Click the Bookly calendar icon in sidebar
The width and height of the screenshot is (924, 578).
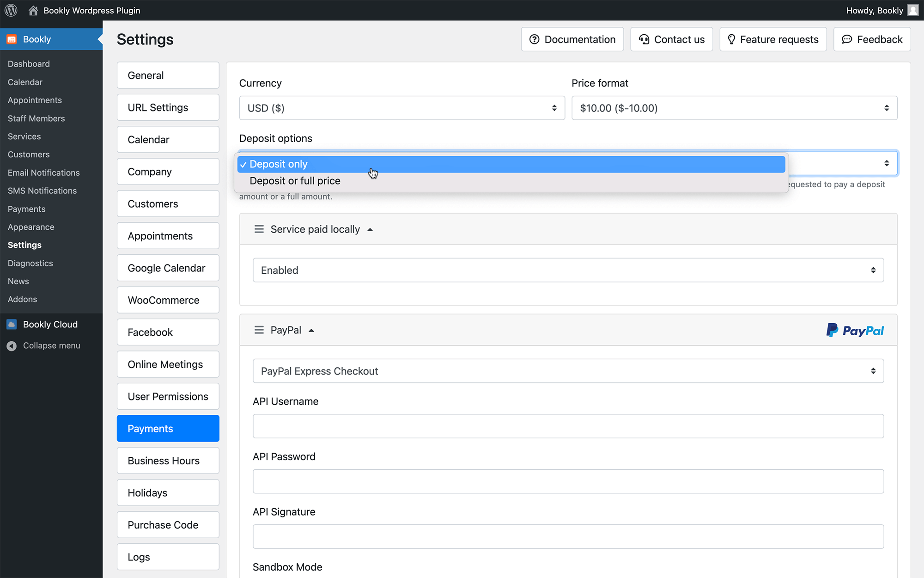[12, 39]
